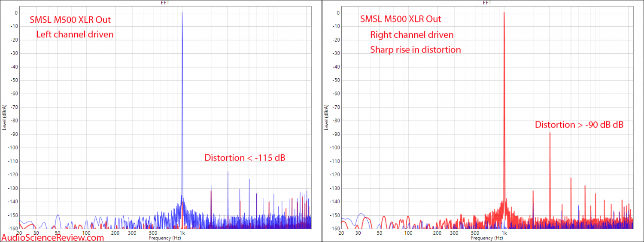Click the FFT title above the left-channel chart
644x242 pixels.
tap(165, 2)
